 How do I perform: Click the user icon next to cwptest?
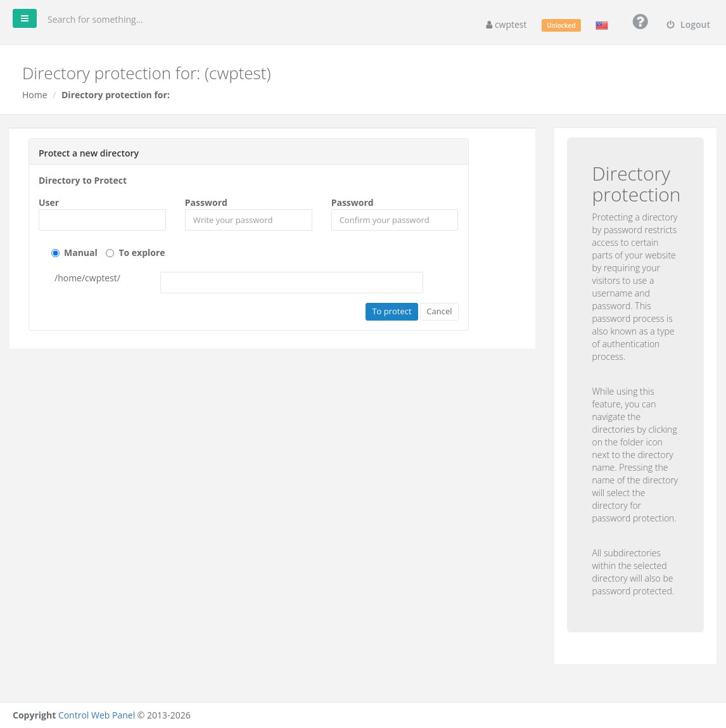click(489, 25)
